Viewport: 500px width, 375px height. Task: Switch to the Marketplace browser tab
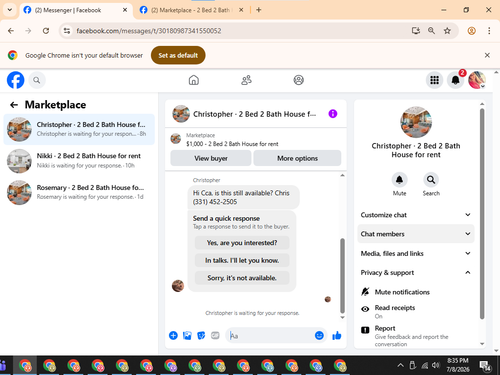pos(192,10)
